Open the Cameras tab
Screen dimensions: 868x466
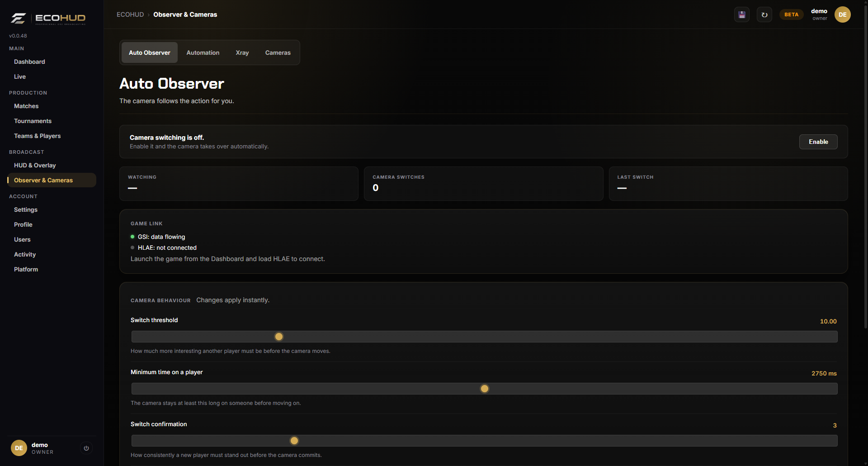[278, 52]
